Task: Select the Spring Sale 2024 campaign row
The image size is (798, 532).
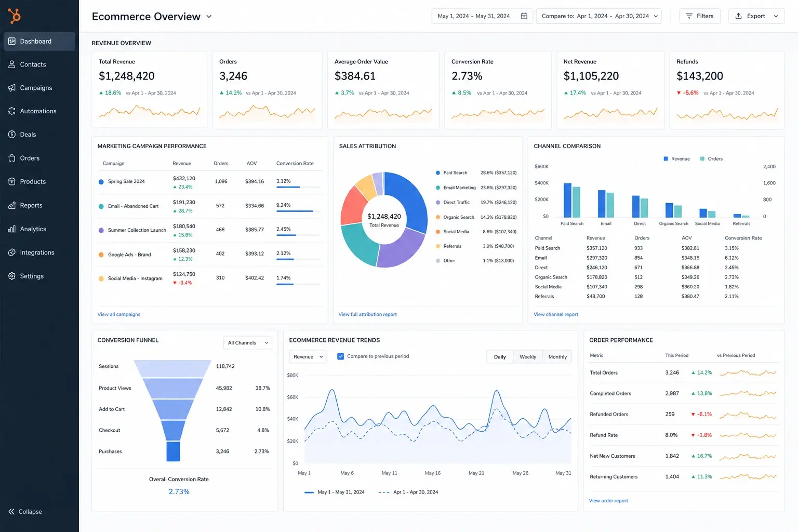Action: point(209,182)
